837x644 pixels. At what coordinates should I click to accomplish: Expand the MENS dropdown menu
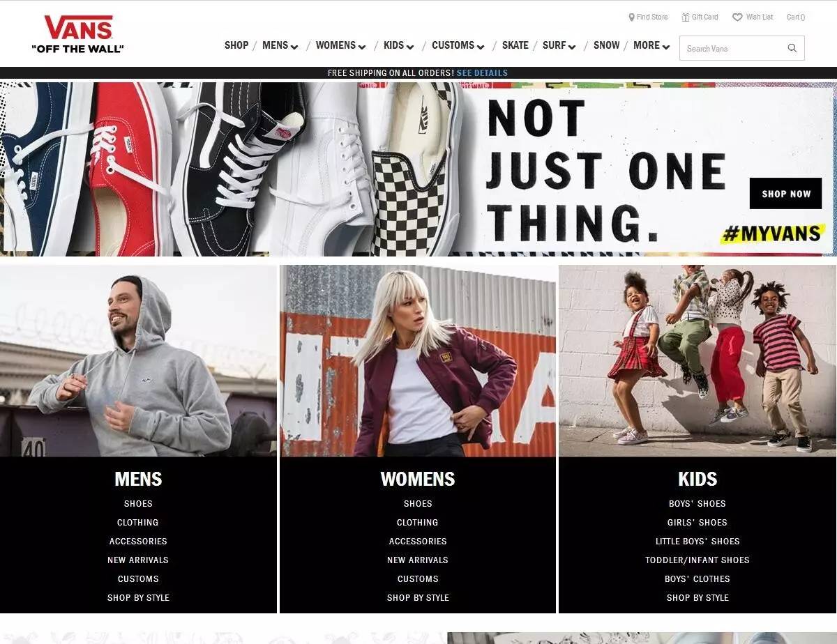[280, 45]
